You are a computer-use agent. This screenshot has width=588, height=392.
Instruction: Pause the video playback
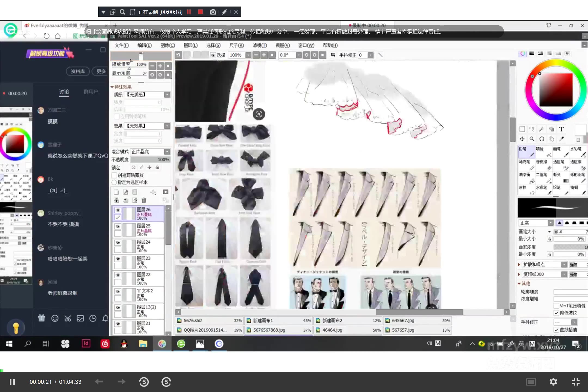click(x=12, y=382)
